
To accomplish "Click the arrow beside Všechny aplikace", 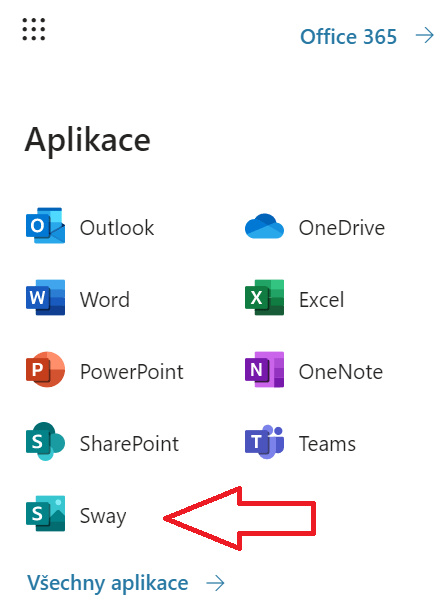I will click(x=215, y=583).
